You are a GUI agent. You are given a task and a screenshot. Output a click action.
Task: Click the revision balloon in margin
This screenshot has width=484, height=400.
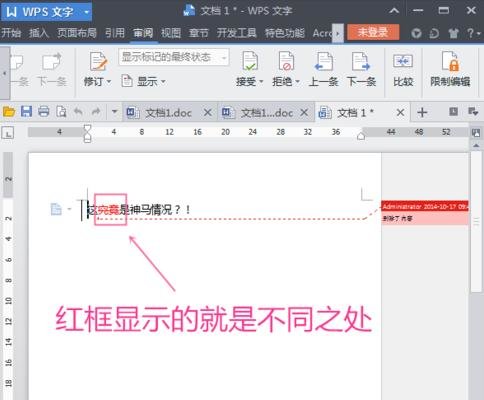coord(425,212)
